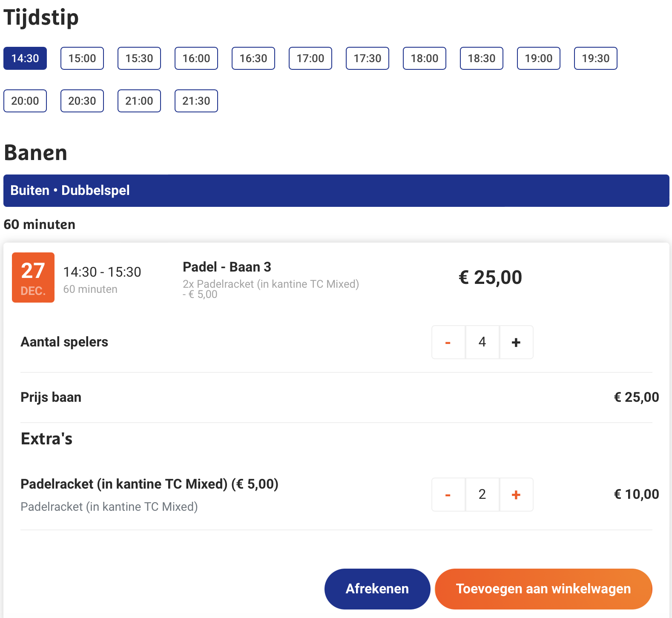This screenshot has width=672, height=618.
Task: Click the Aantal spelers quantity field
Action: click(x=482, y=342)
